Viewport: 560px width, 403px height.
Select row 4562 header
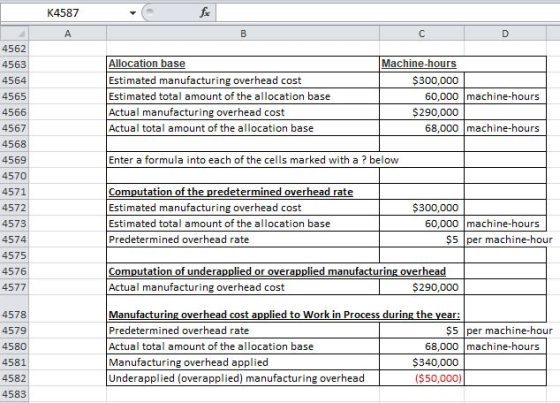point(14,48)
